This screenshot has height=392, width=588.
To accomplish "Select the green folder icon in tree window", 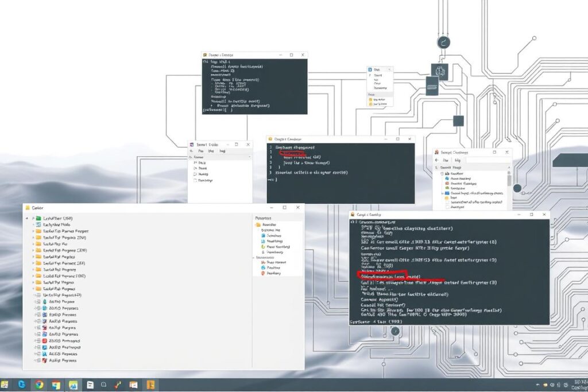I will [x=38, y=218].
